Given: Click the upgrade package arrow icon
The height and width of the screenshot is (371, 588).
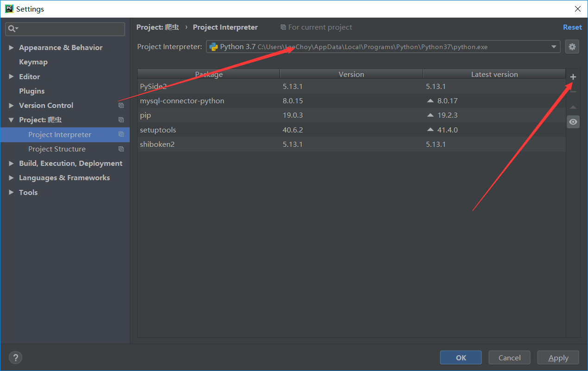Looking at the screenshot, I should [573, 107].
